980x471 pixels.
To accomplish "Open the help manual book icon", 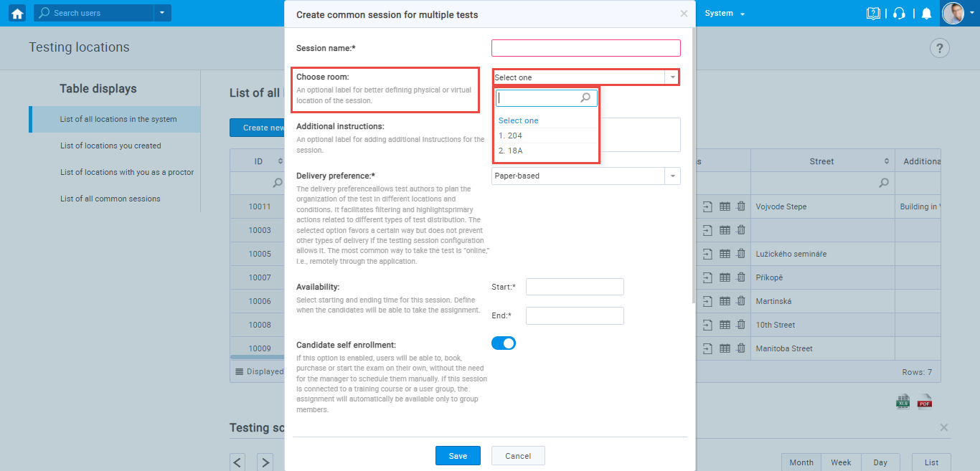I will click(873, 13).
